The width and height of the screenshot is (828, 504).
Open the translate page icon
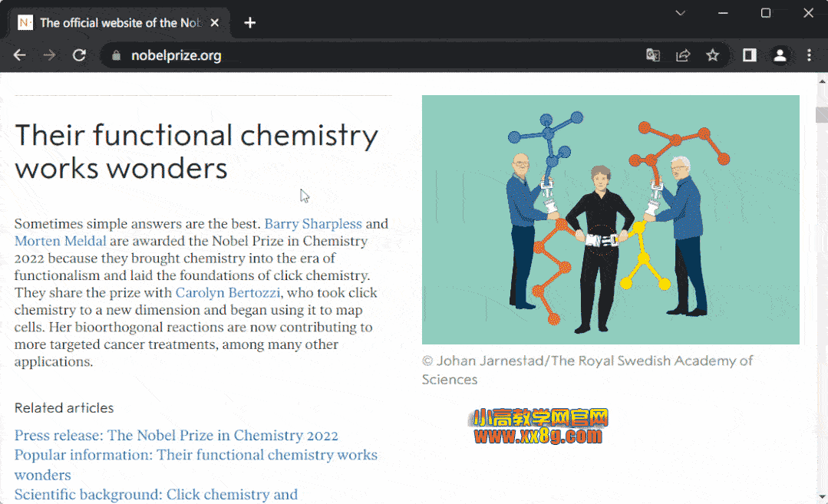pyautogui.click(x=653, y=55)
